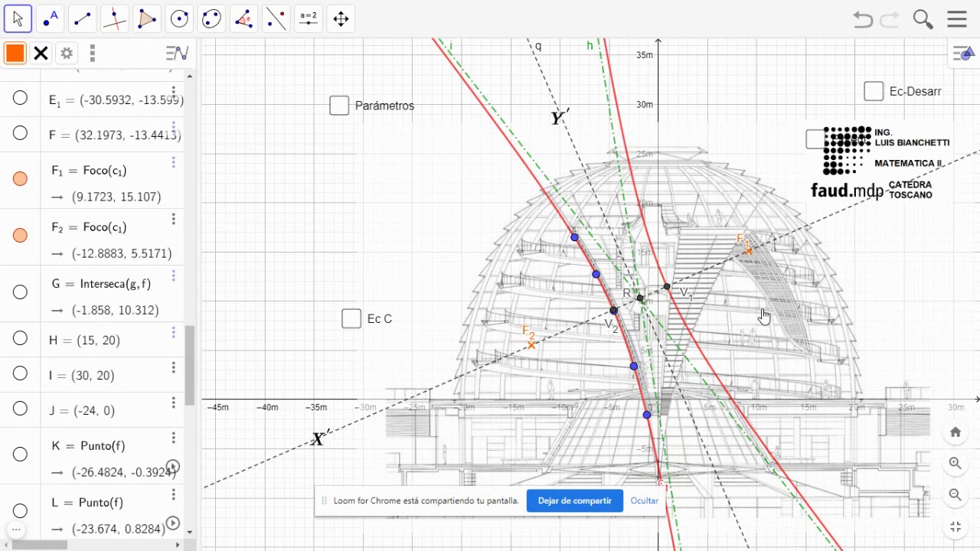Open style bar three-dot menu

[x=92, y=53]
